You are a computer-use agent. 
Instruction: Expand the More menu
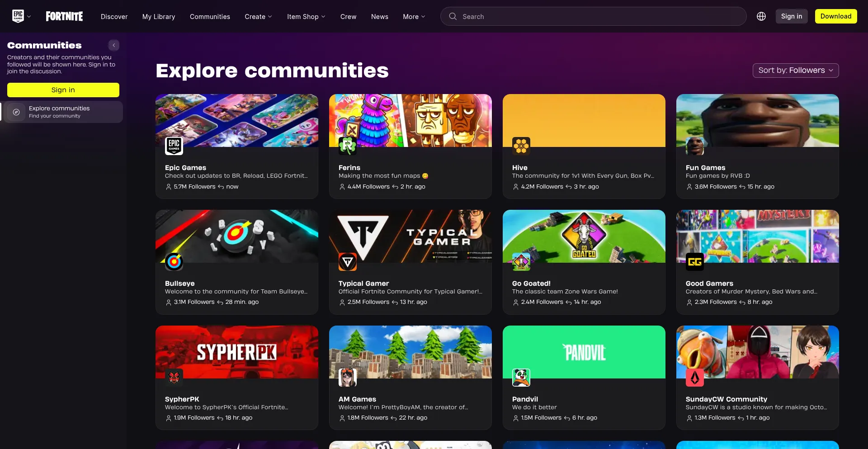(414, 16)
